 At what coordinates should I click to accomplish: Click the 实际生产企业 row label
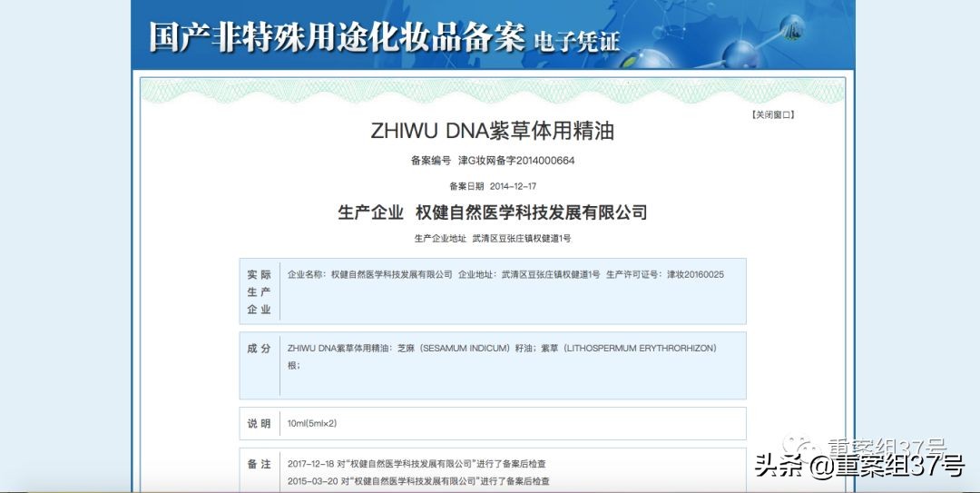pos(259,291)
